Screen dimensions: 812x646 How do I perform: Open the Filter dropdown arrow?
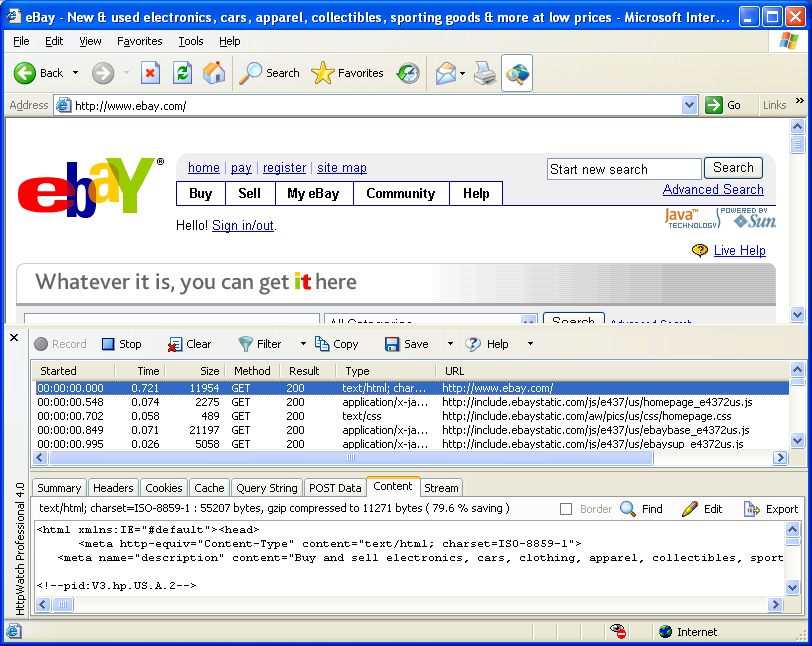(x=303, y=344)
